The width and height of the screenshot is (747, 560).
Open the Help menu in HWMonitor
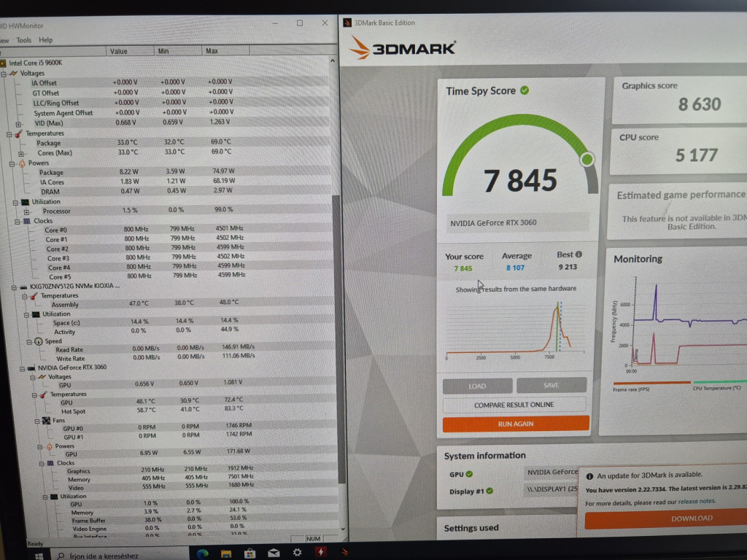pos(46,40)
